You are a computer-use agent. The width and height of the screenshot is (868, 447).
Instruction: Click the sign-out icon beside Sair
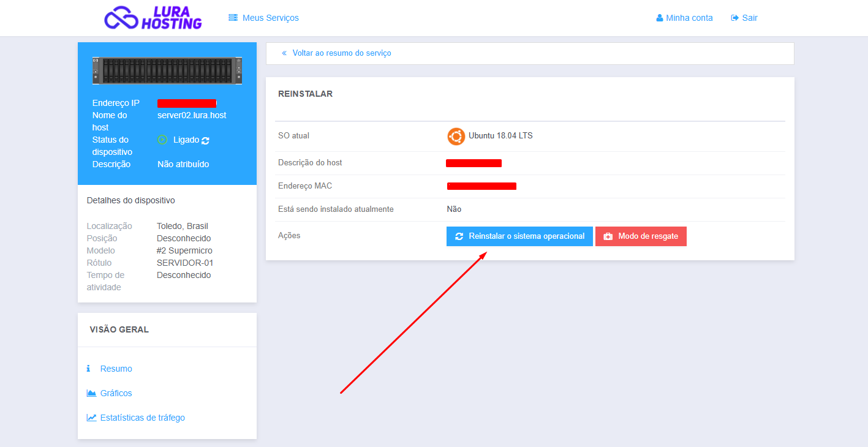click(x=735, y=18)
